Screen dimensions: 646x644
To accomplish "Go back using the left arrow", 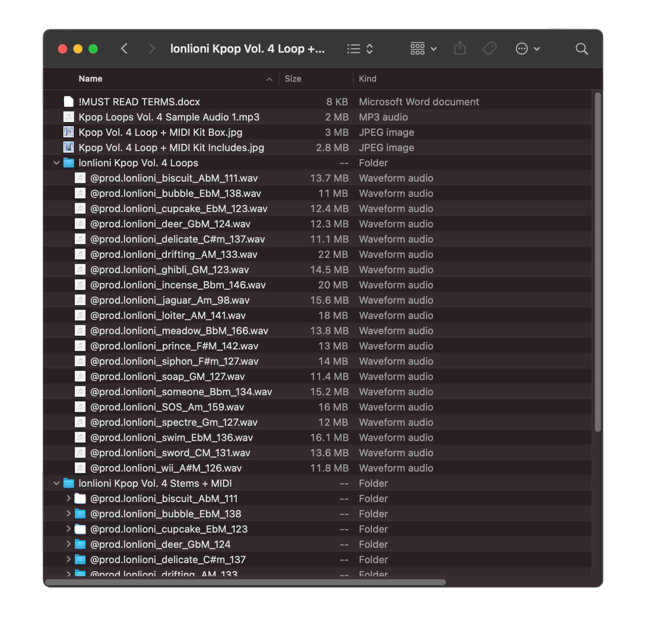I will (x=124, y=49).
